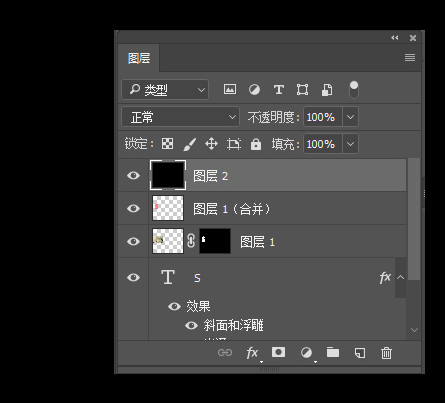This screenshot has width=446, height=403.
Task: Click the 效果 label
Action: point(198,306)
